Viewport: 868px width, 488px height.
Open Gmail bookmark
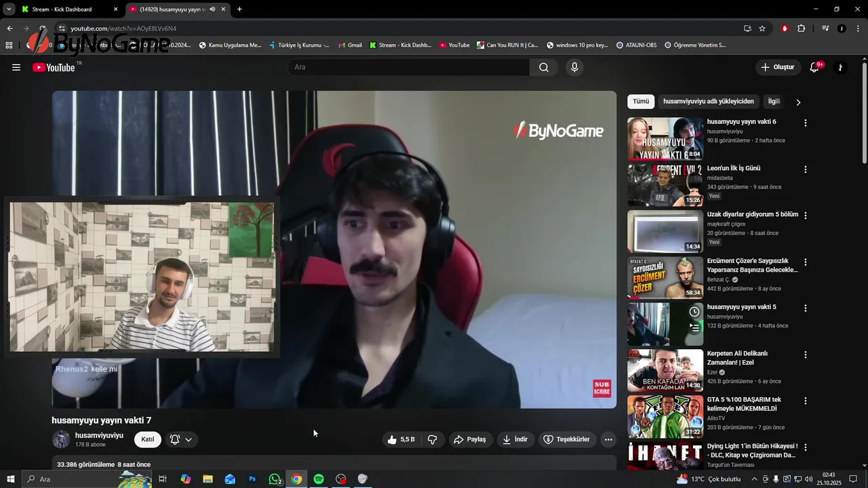pyautogui.click(x=350, y=45)
